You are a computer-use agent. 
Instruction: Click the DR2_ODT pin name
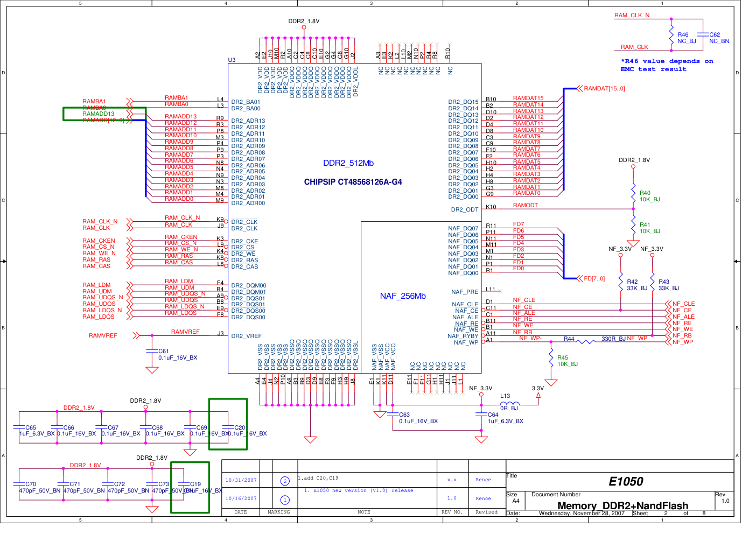(465, 209)
